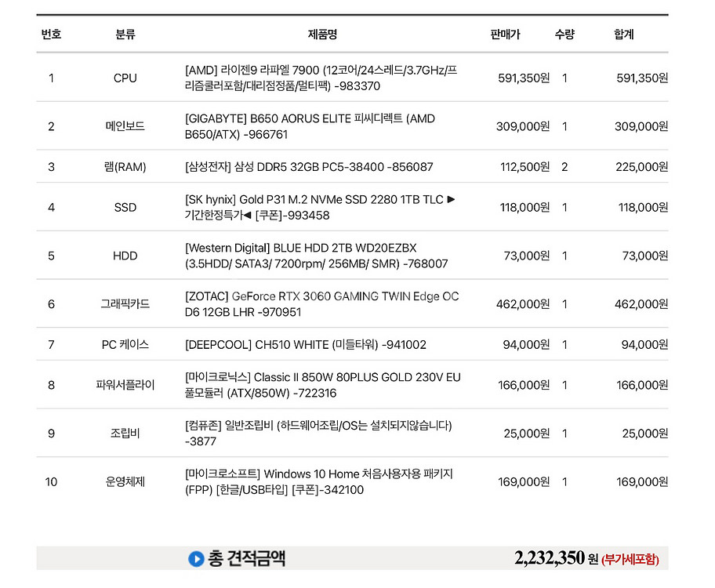Image resolution: width=715 pixels, height=588 pixels.
Task: Click the 번호 column header
Action: tap(51, 34)
